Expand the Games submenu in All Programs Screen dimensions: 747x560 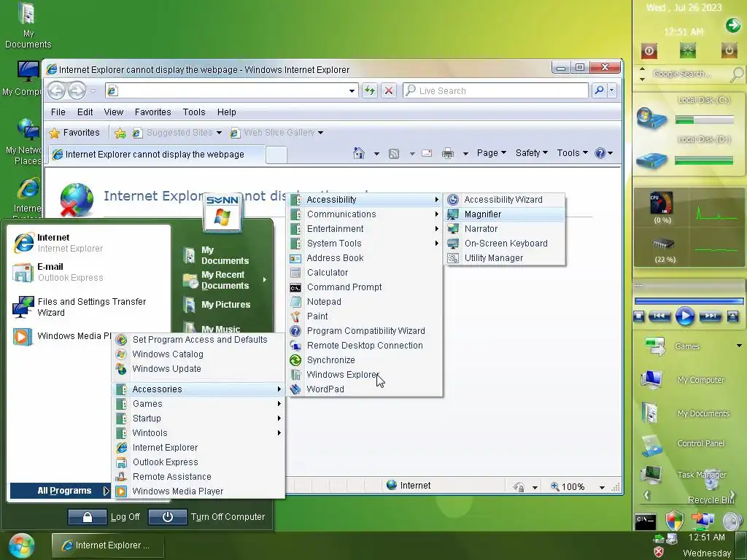198,404
